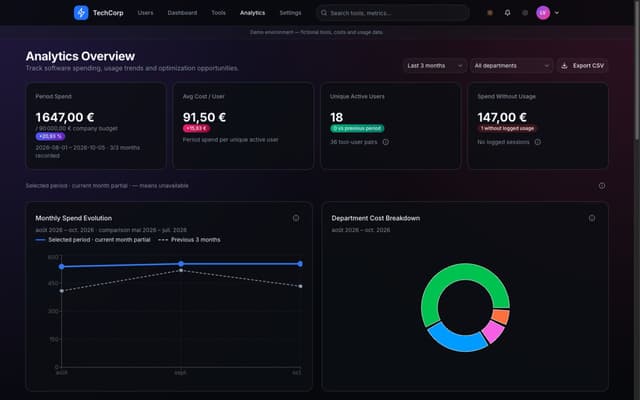Viewport: 640px width, 400px height.
Task: Click the TechCorp lightning bolt logo
Action: coord(81,13)
